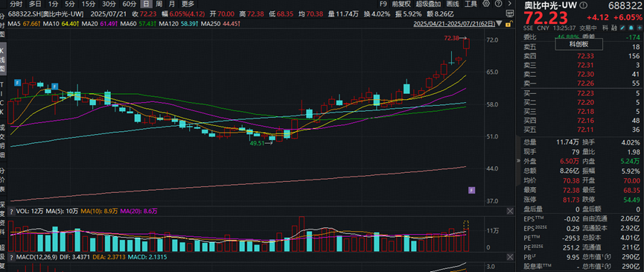
Task: Select the 1分 period tab
Action: 53,4
